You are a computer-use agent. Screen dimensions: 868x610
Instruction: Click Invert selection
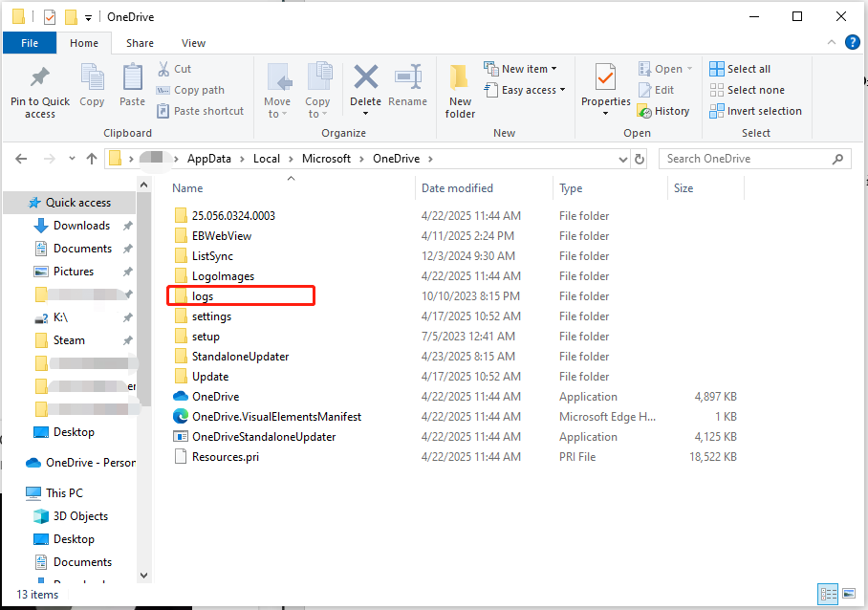(x=755, y=111)
